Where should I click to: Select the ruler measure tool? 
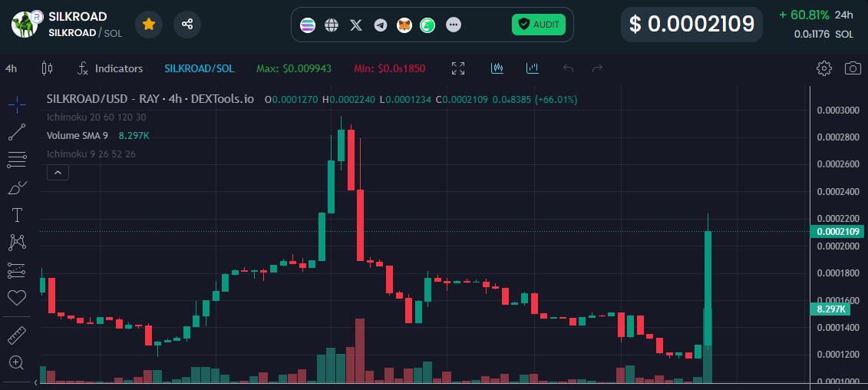tap(17, 335)
